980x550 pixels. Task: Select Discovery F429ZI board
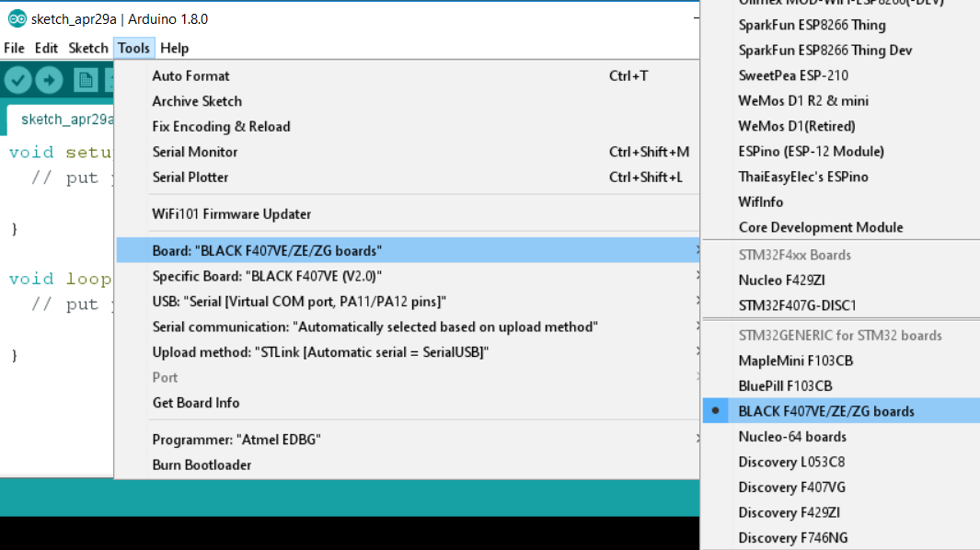[x=841, y=512]
